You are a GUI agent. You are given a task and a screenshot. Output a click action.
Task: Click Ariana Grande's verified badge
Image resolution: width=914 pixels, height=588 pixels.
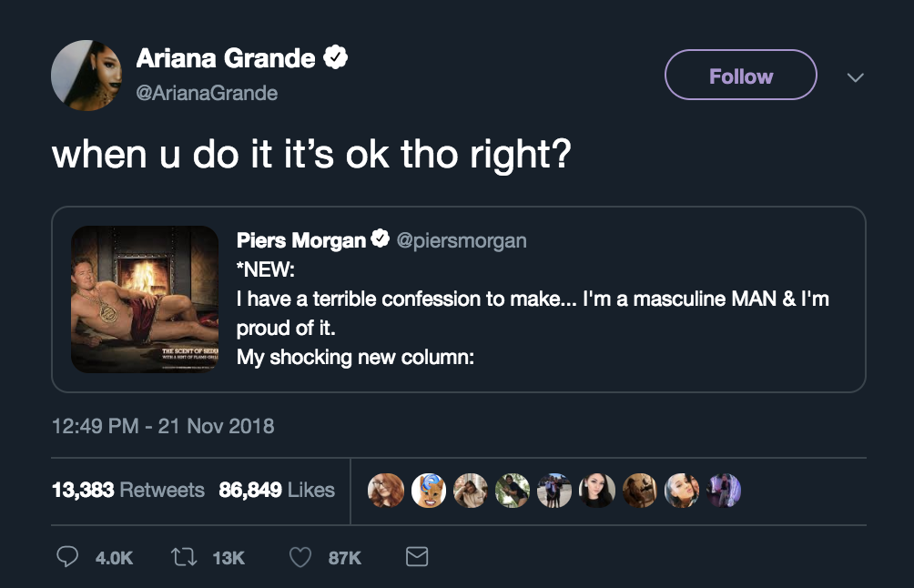336,59
